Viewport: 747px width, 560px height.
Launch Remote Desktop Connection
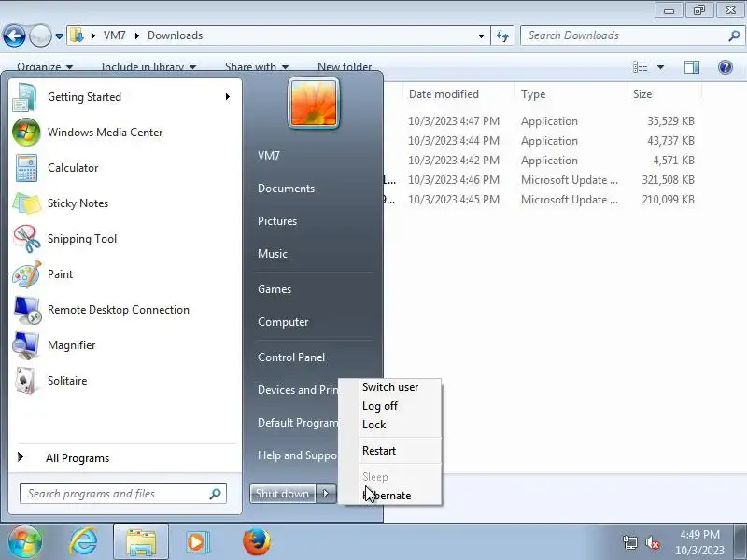tap(124, 310)
